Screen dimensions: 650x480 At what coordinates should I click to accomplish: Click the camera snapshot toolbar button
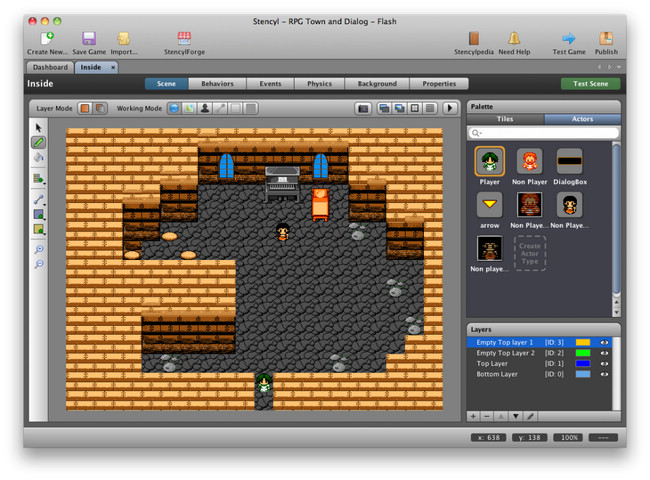pyautogui.click(x=363, y=109)
